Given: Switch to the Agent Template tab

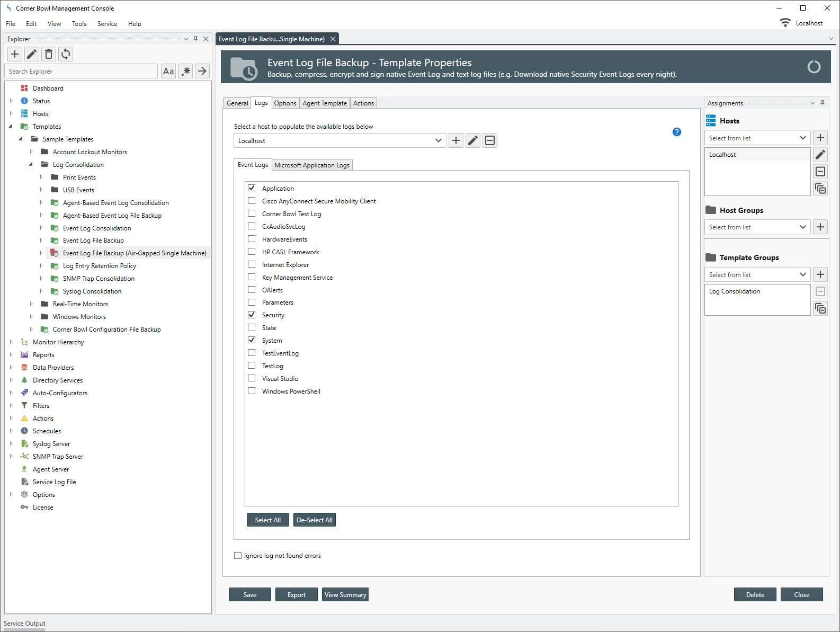Looking at the screenshot, I should [325, 103].
